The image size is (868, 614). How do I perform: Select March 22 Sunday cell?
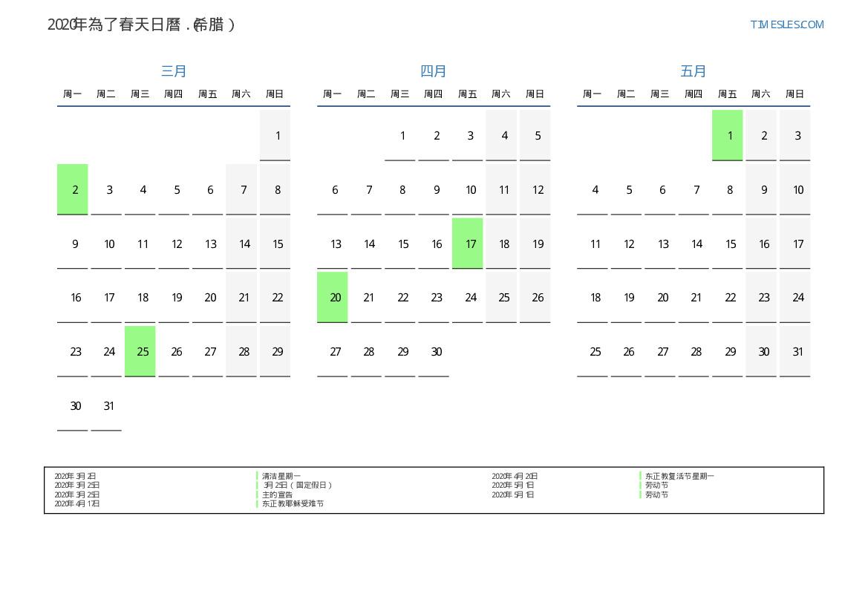click(275, 297)
